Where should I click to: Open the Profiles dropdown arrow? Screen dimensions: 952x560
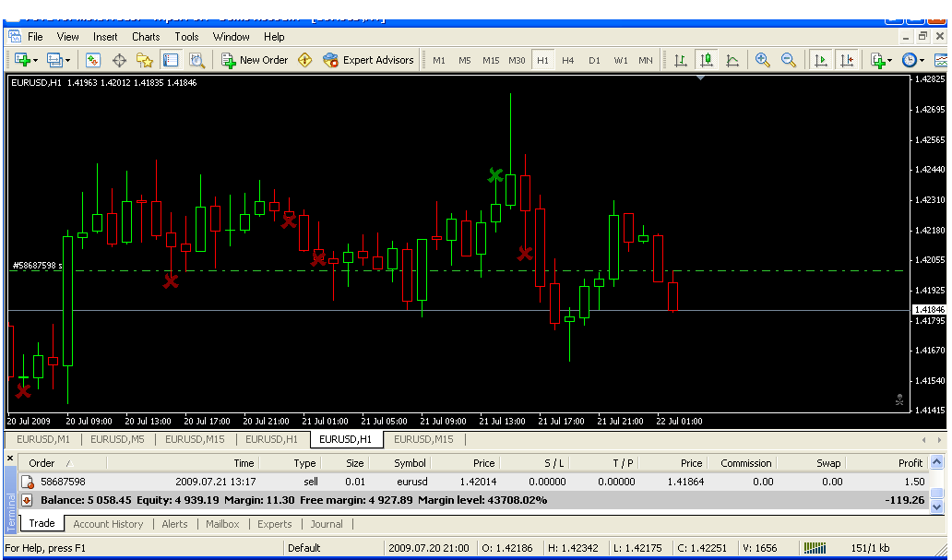(x=68, y=61)
